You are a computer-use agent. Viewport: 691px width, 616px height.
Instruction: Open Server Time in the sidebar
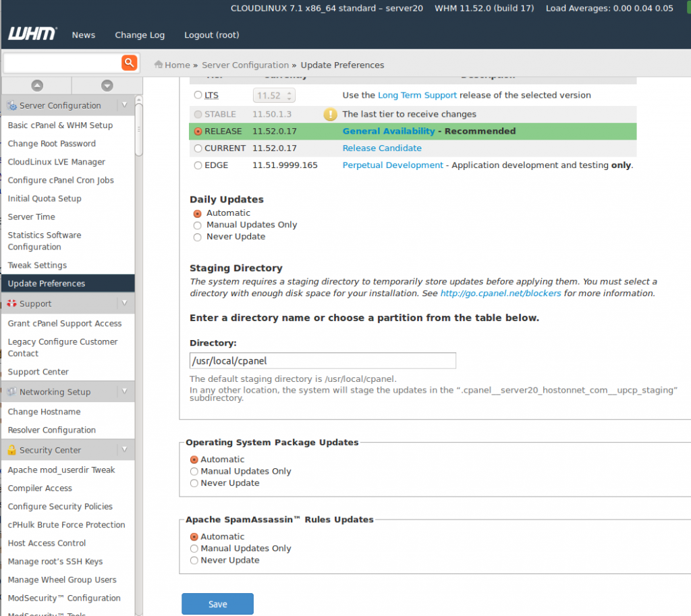pyautogui.click(x=31, y=217)
